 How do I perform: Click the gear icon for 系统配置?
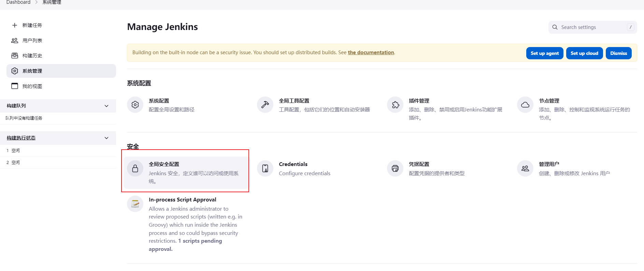click(x=135, y=105)
